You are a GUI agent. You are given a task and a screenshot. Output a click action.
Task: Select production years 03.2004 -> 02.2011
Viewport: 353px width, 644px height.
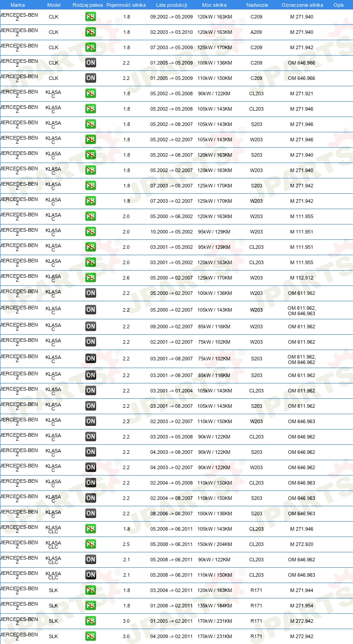[x=172, y=590]
